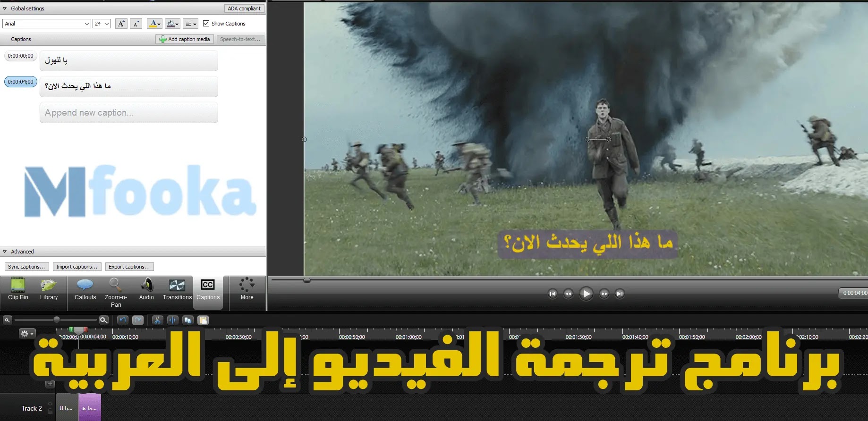Click the Speech-to-text button
Screen dimensions: 868x421
[x=240, y=39]
